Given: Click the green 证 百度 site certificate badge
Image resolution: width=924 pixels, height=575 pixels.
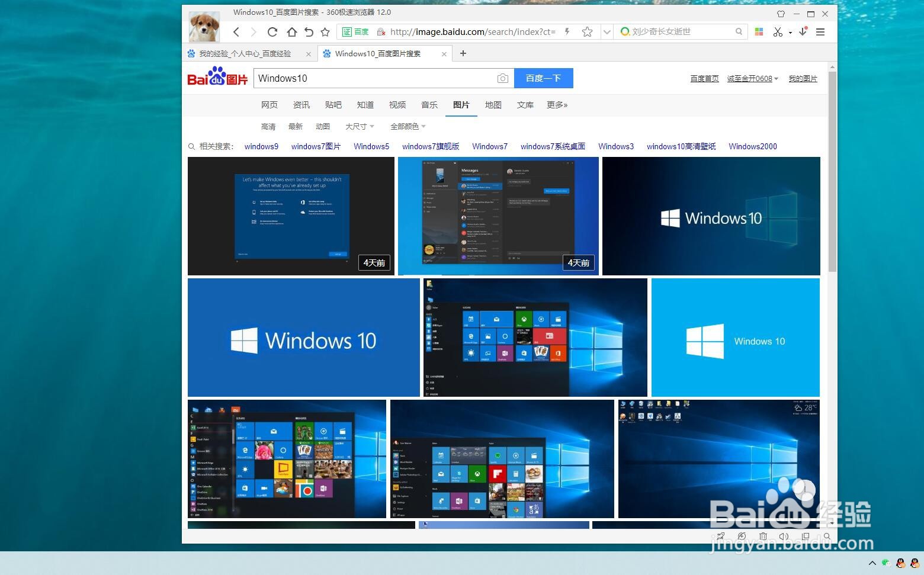Looking at the screenshot, I should pos(355,32).
